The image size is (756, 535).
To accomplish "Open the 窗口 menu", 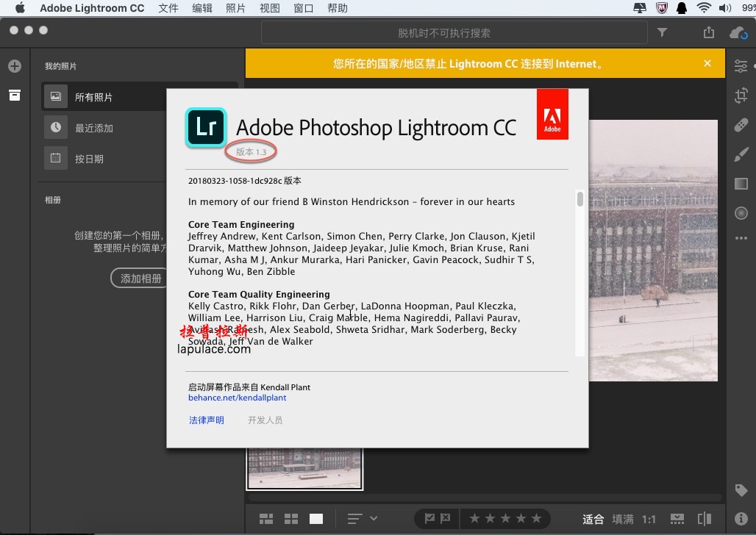I will point(303,8).
